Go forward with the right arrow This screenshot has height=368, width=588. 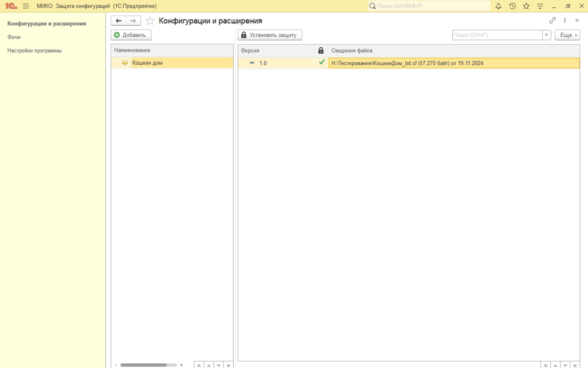tap(133, 21)
